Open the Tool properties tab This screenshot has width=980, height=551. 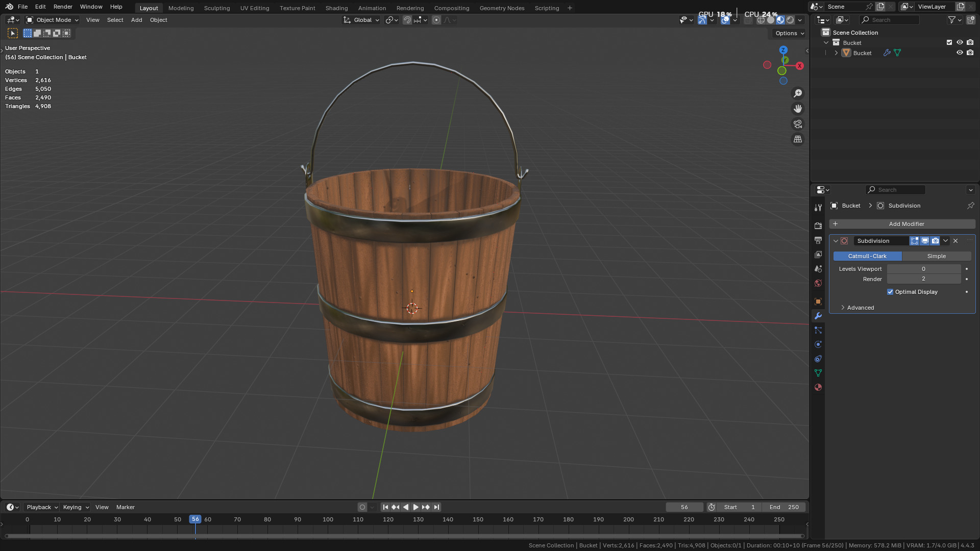818,208
